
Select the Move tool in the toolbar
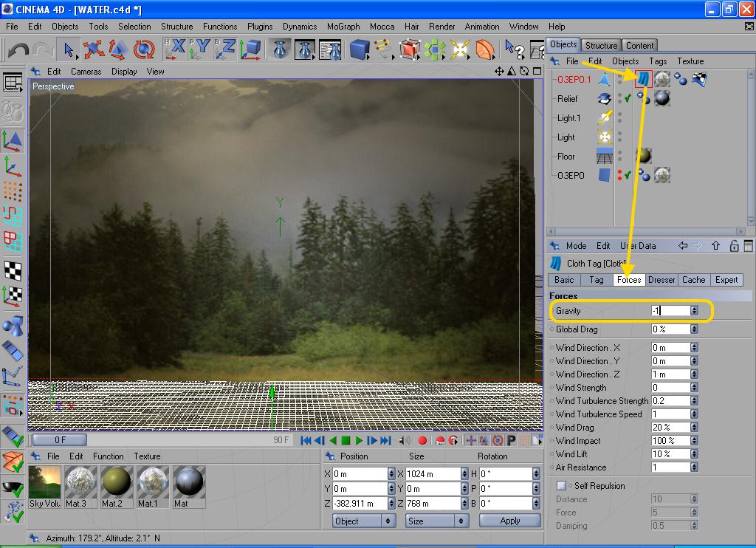(x=94, y=50)
